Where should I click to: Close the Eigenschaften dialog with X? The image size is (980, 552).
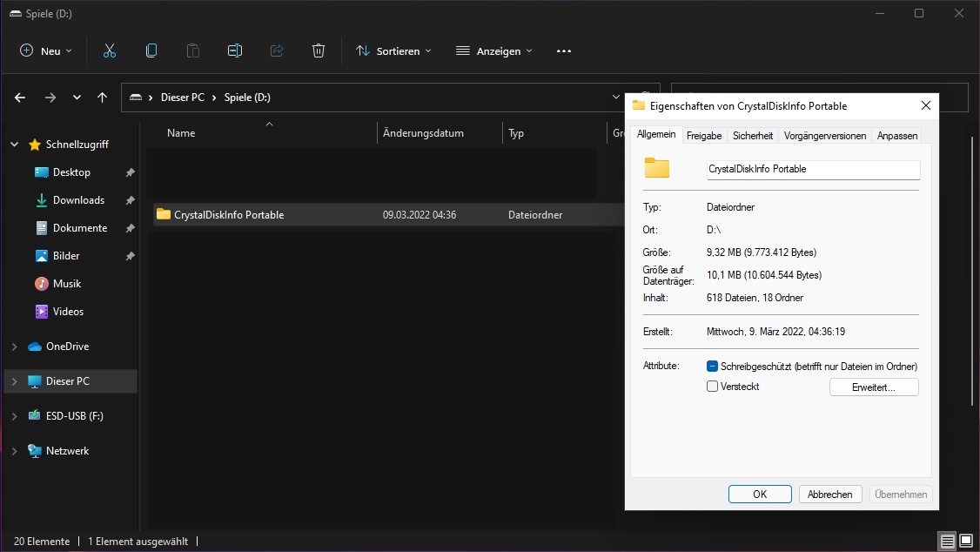coord(926,105)
